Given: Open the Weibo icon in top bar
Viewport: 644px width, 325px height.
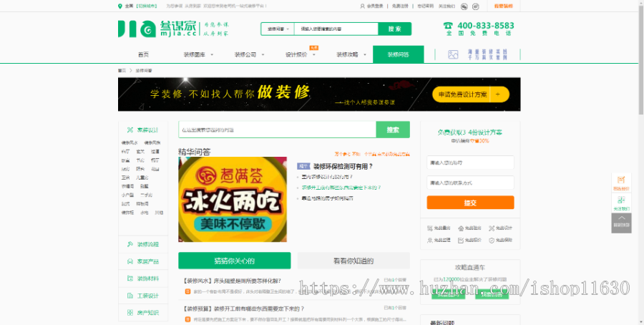Looking at the screenshot, I should (476, 6).
